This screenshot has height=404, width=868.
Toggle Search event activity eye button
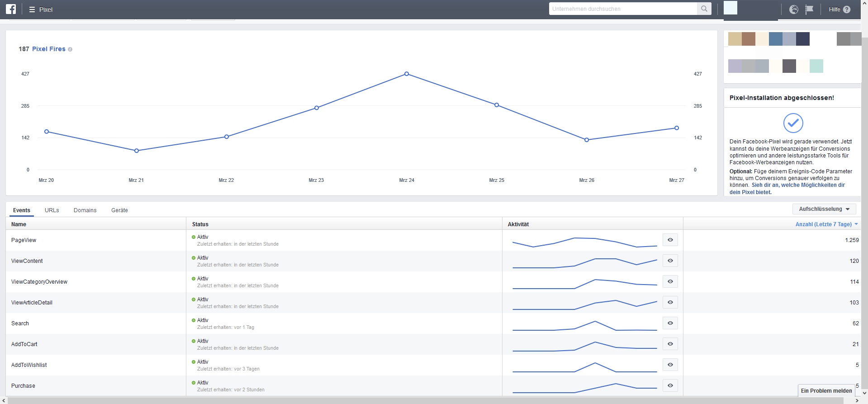670,323
